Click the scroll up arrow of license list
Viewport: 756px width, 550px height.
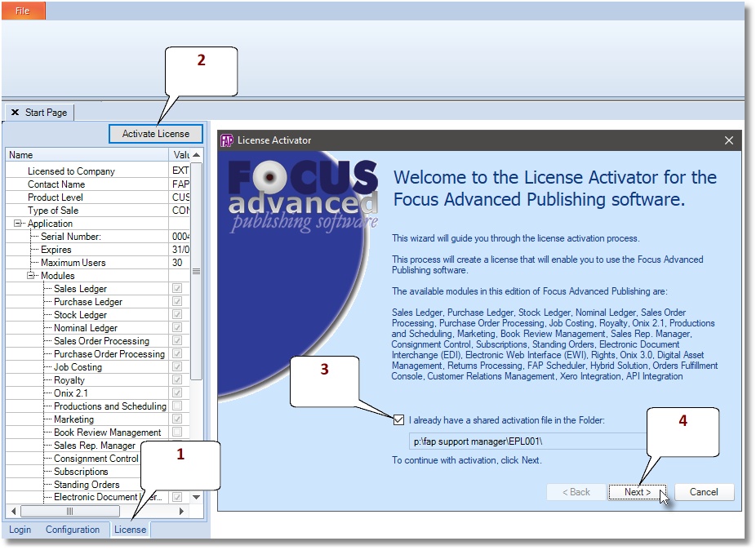tap(196, 155)
